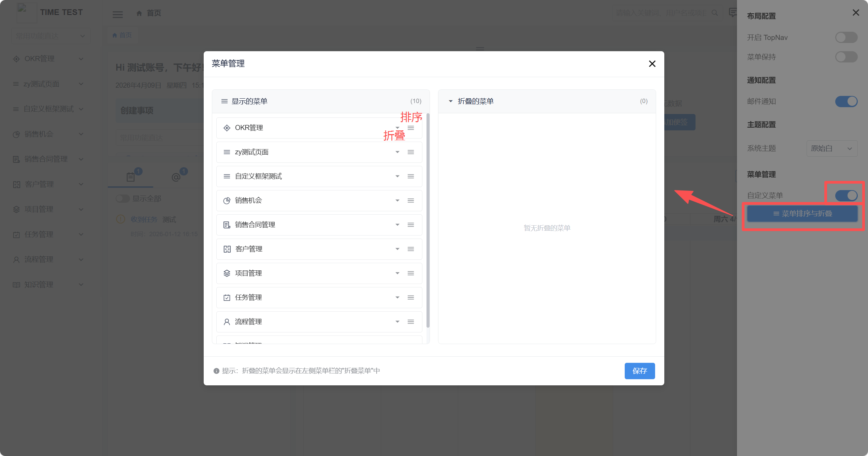
Task: Click the message icon next to search box
Action: [x=733, y=13]
